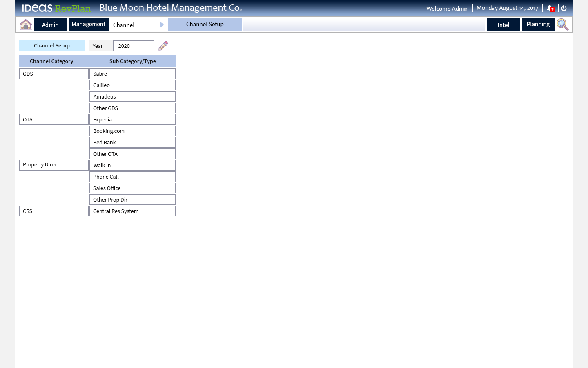Image resolution: width=588 pixels, height=368 pixels.
Task: Click the Welcome Admin text
Action: (x=447, y=8)
